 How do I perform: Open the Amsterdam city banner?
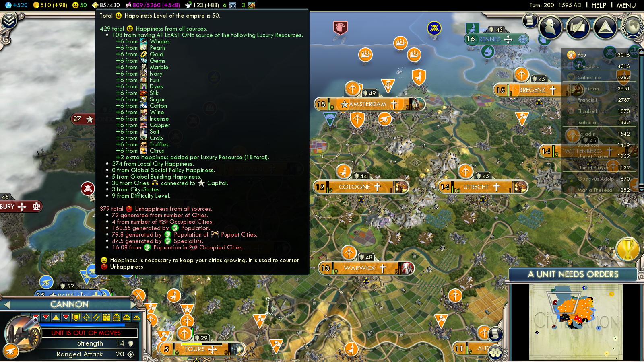(367, 104)
